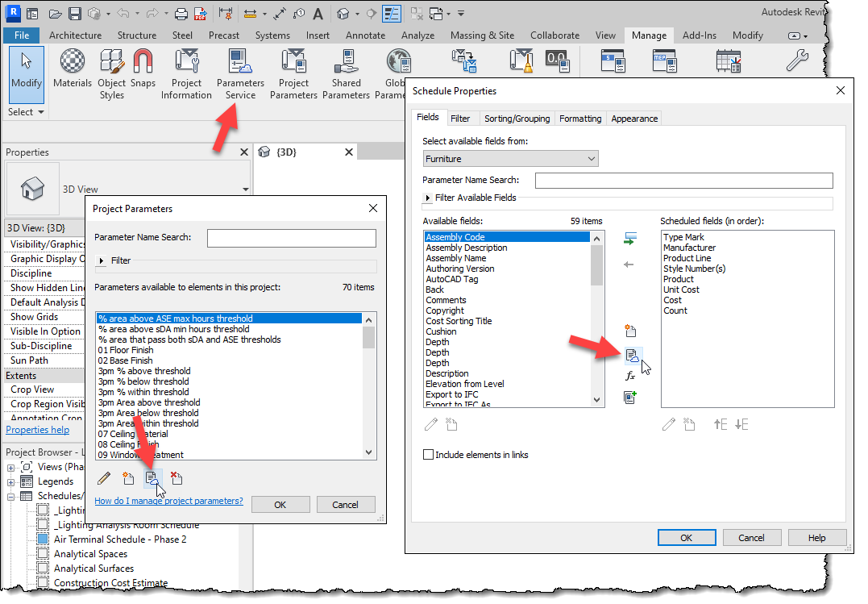Open the 3D View type selector dropdown
Viewport: 868px width, 604px height.
pyautogui.click(x=245, y=190)
